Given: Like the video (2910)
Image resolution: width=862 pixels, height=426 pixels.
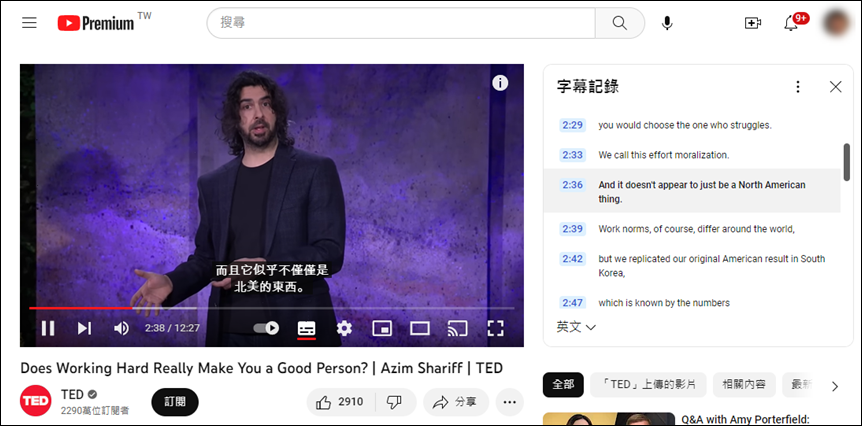Looking at the screenshot, I should [340, 402].
